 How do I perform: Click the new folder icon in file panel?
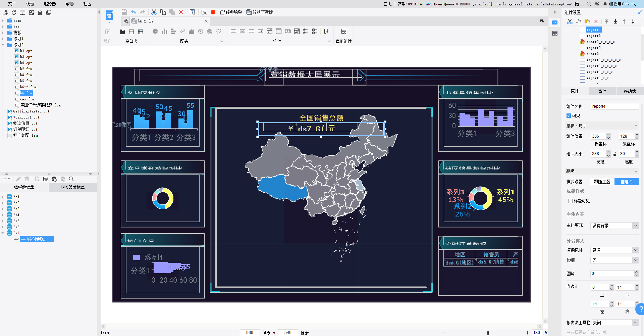pyautogui.click(x=5, y=12)
